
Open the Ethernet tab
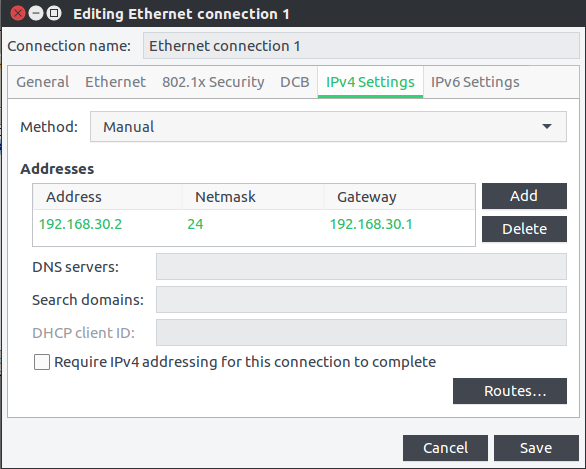pyautogui.click(x=115, y=82)
